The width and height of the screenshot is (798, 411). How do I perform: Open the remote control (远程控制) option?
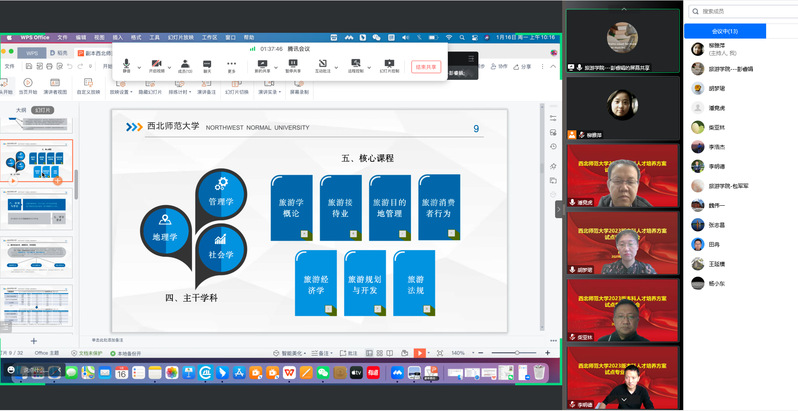(356, 66)
